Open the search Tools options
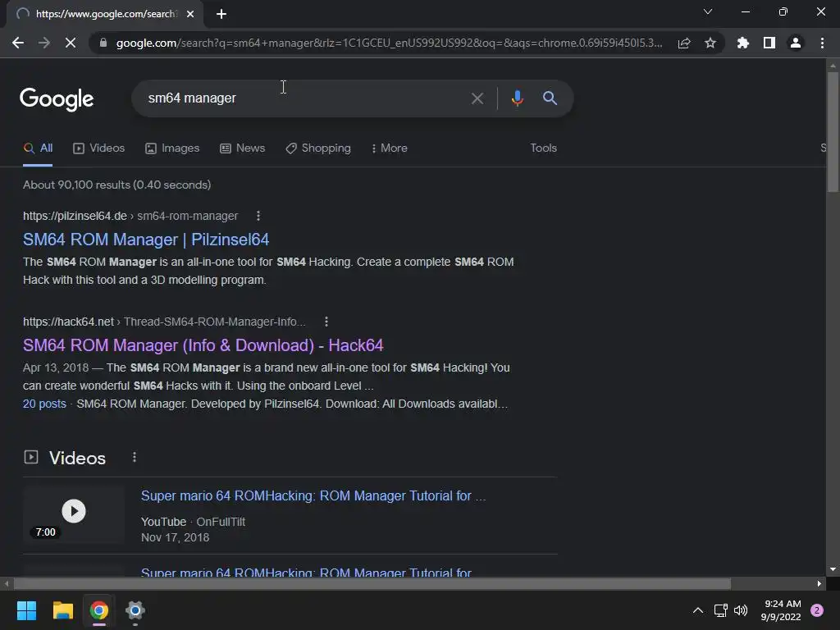 pyautogui.click(x=543, y=148)
